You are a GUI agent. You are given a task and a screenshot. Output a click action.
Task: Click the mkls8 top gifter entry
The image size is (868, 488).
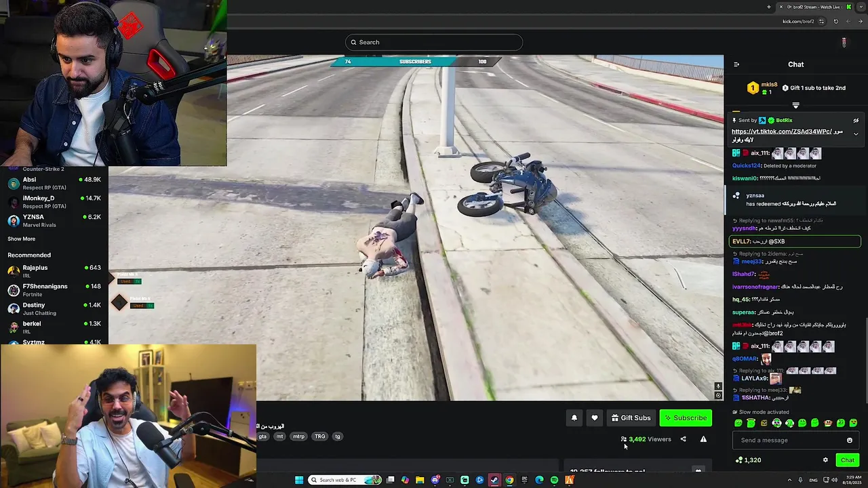coord(763,88)
